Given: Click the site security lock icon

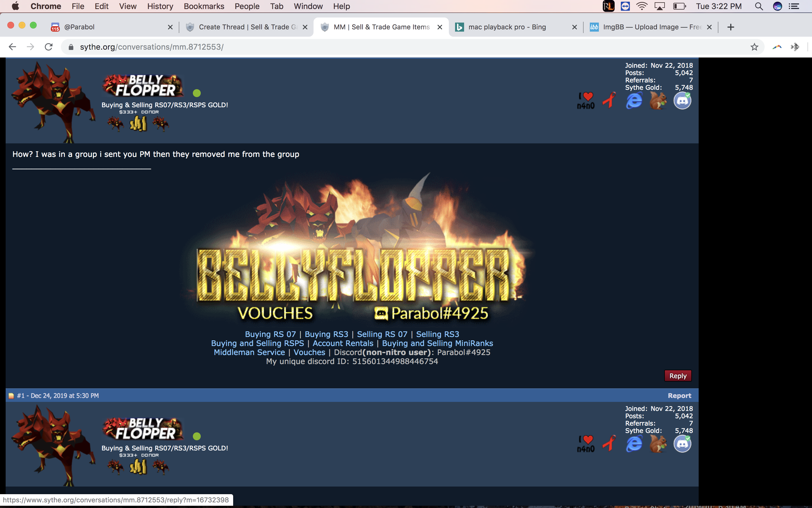Looking at the screenshot, I should click(x=71, y=47).
